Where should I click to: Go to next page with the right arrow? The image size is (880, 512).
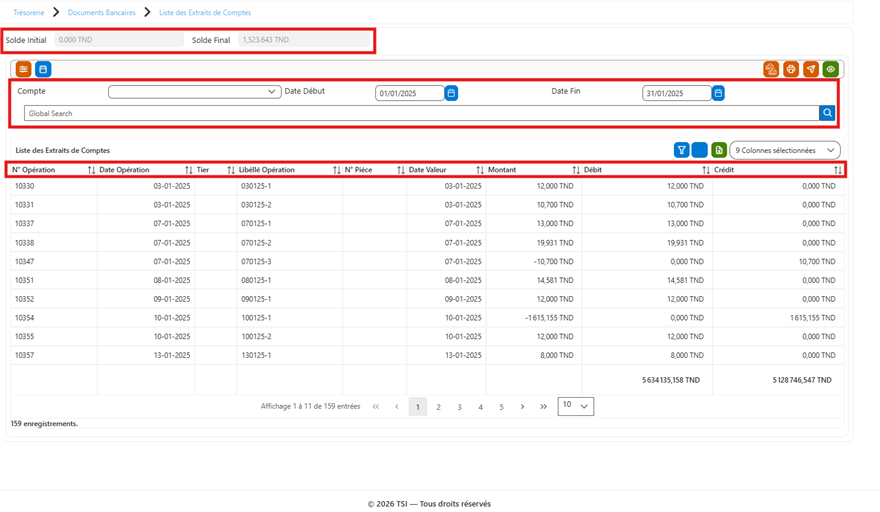click(522, 406)
